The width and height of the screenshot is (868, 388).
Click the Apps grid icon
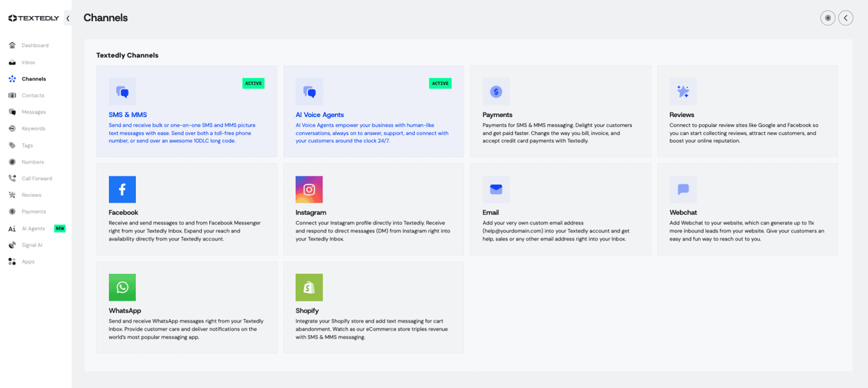12,262
